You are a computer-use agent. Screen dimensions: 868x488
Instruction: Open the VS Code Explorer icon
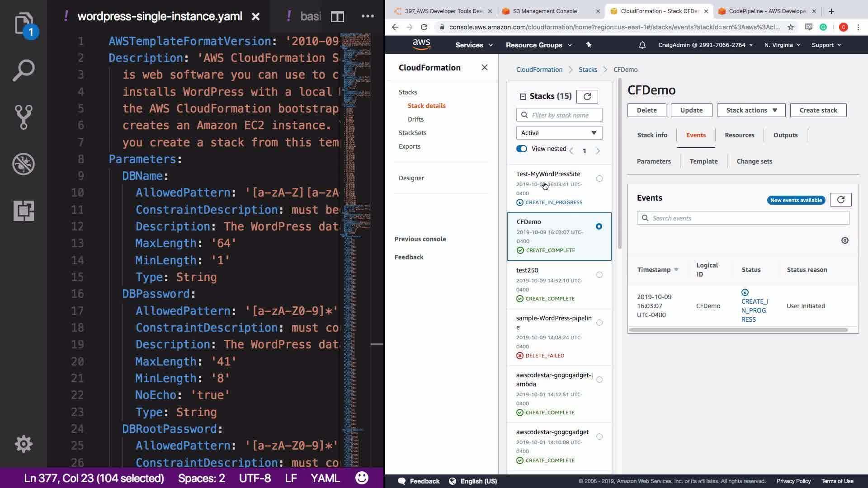24,23
